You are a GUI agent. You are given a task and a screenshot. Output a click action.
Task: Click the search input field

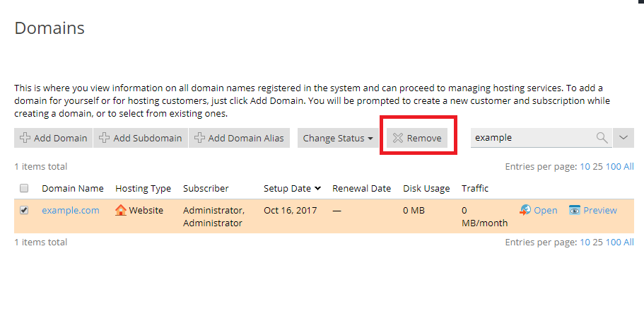[x=530, y=138]
